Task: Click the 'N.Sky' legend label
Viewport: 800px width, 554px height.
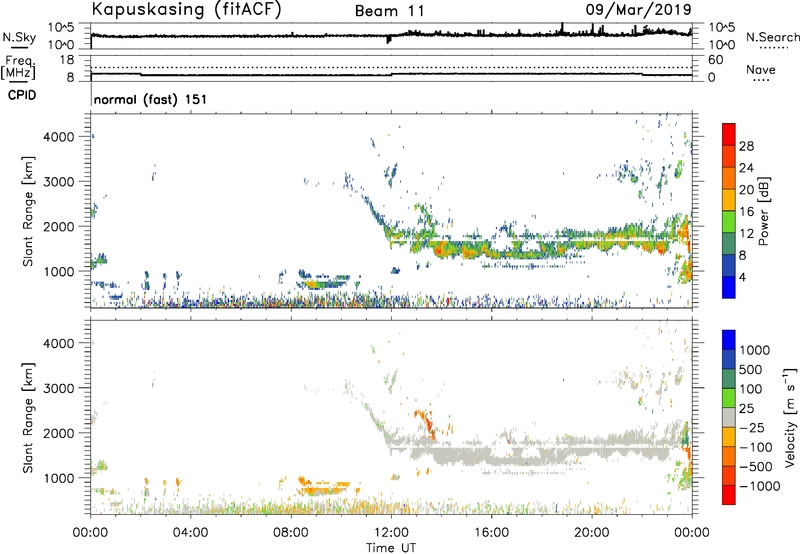Action: tap(19, 37)
